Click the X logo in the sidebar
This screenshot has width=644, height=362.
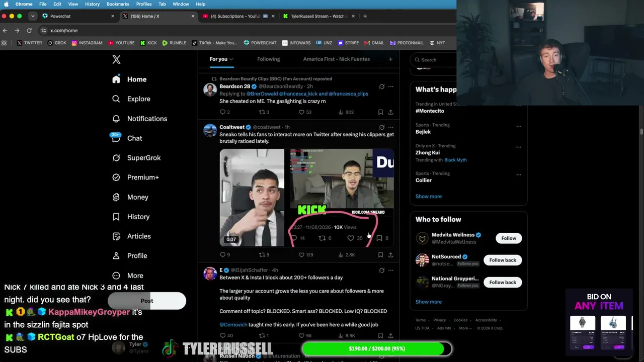point(116,59)
